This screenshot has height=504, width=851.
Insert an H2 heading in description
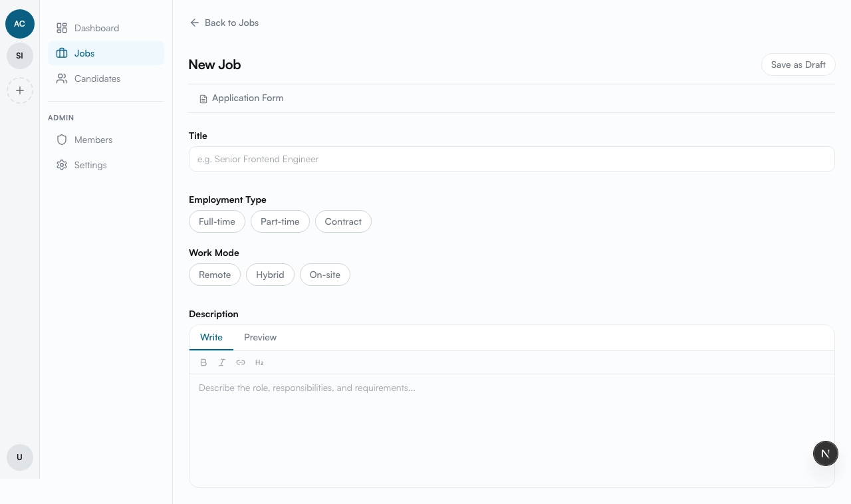tap(259, 362)
